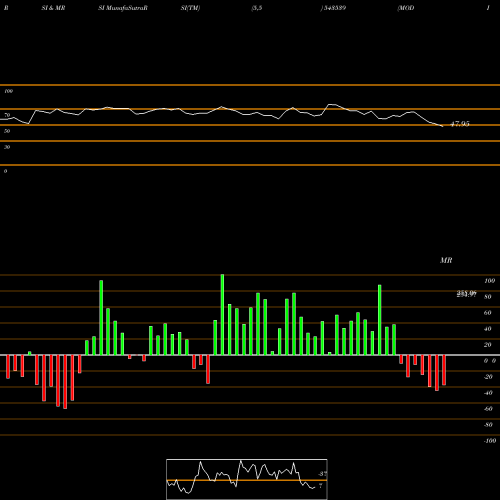
Task: Click the RSI value label 47.95
Action: point(460,124)
